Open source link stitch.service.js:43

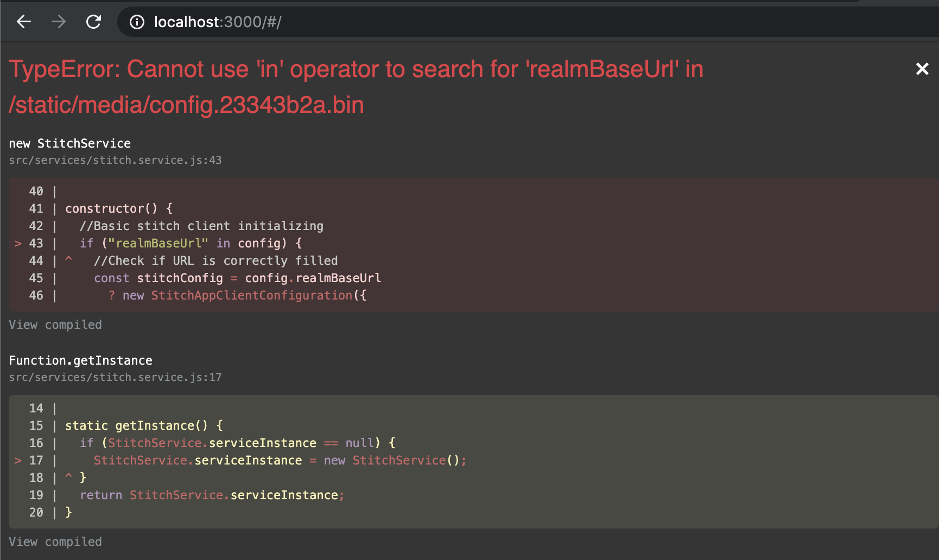pos(115,160)
